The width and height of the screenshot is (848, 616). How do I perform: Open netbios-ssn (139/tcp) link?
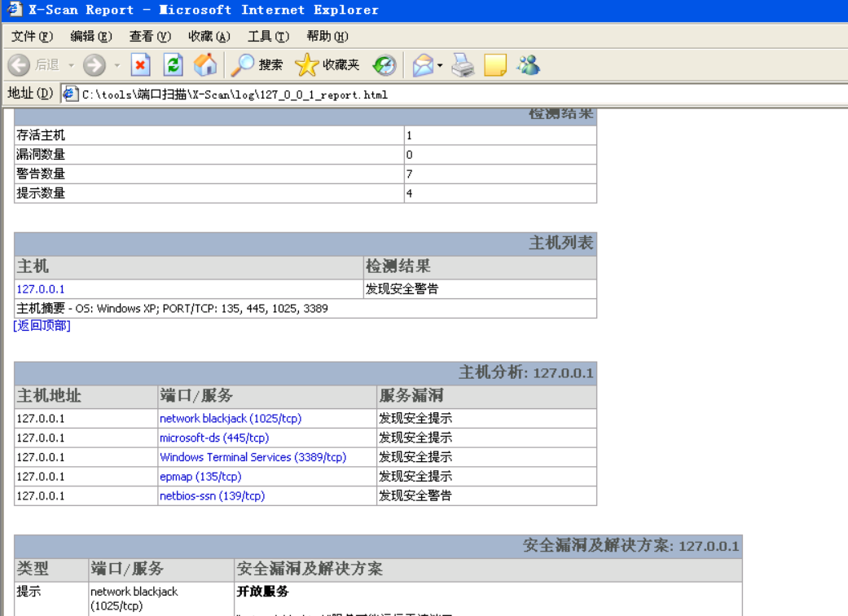point(212,495)
